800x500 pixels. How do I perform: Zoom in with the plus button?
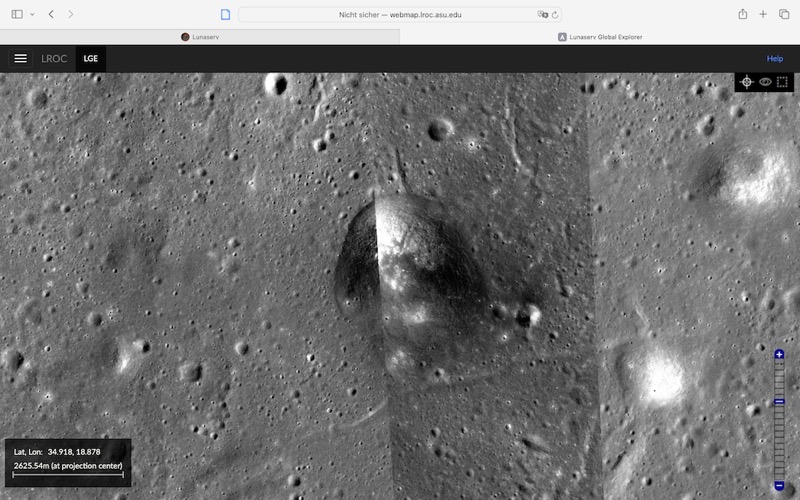(779, 354)
